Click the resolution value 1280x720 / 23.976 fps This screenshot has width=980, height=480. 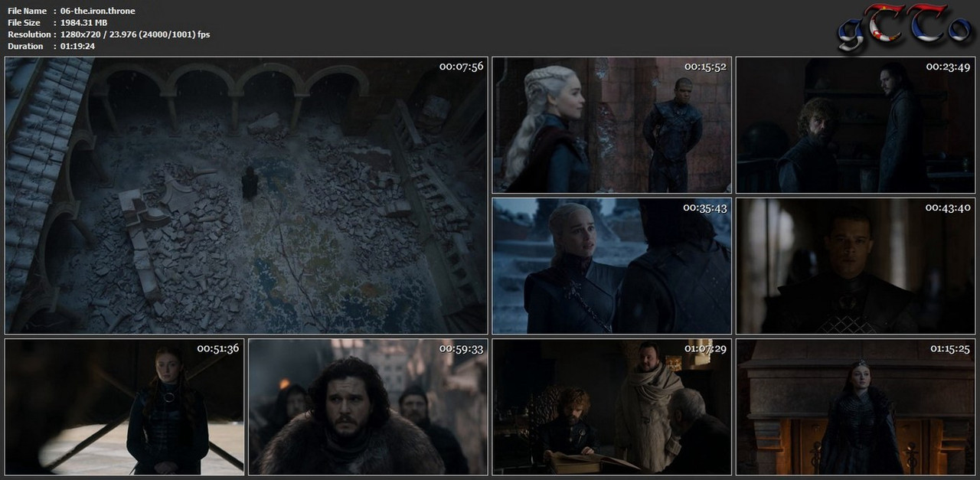(135, 34)
